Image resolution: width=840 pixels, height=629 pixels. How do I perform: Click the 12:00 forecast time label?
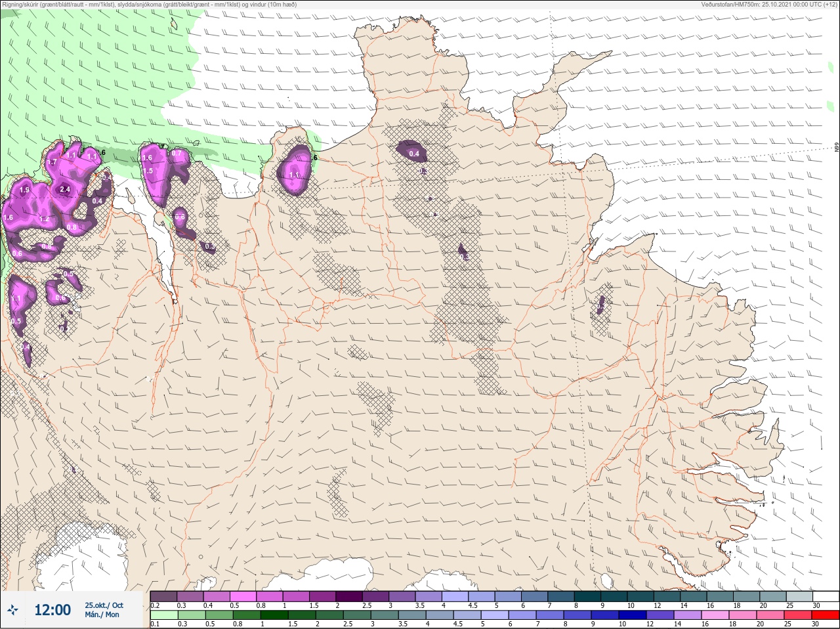click(52, 610)
